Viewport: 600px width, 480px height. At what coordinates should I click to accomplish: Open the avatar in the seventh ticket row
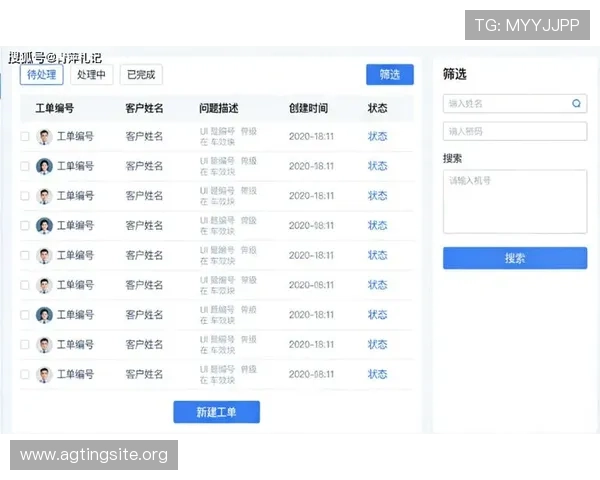44,315
